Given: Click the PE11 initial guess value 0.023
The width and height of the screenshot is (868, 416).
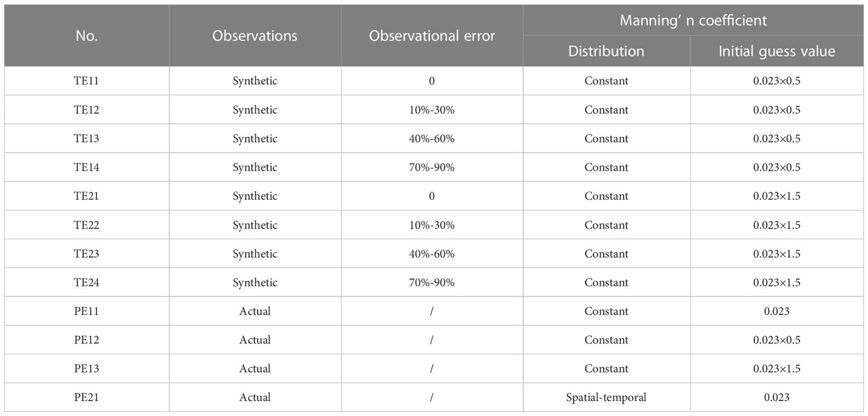Looking at the screenshot, I should 777,311.
